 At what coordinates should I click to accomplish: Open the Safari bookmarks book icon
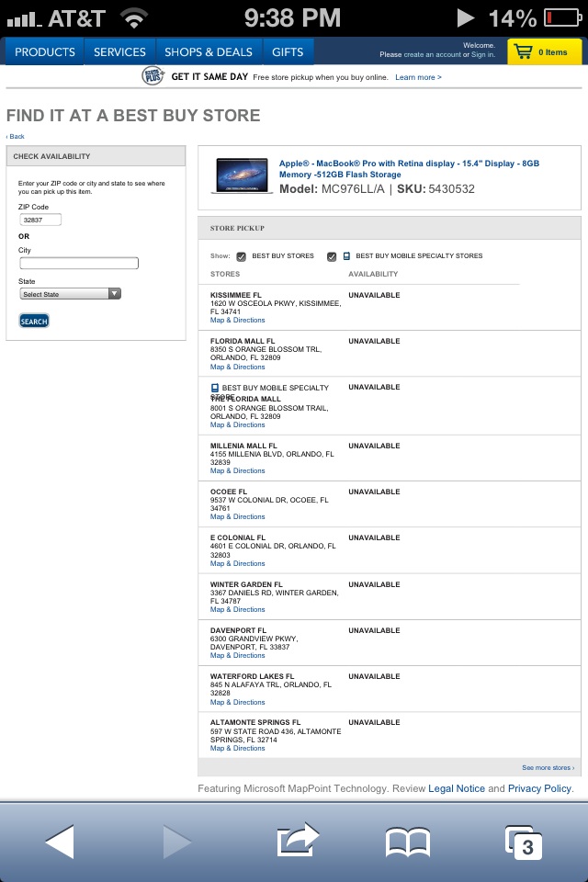pyautogui.click(x=408, y=842)
